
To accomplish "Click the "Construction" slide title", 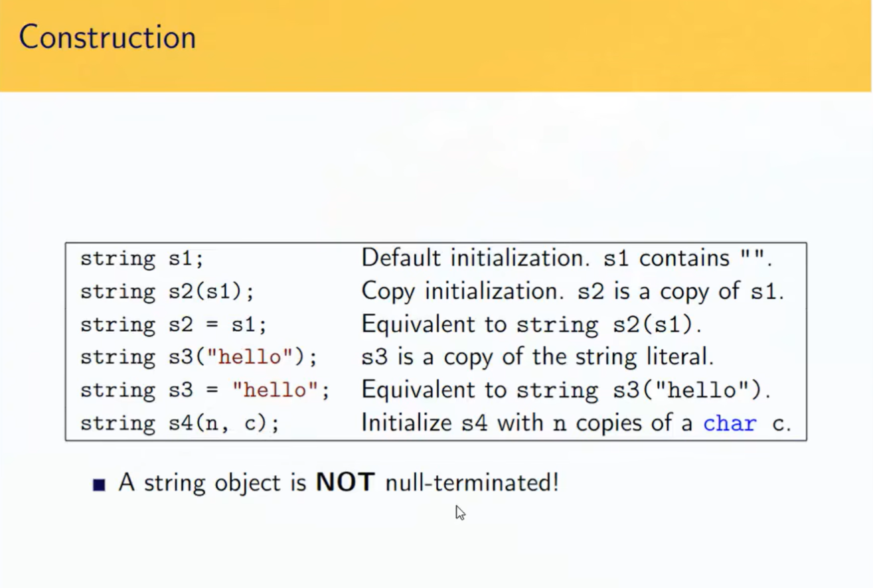I will pos(108,38).
